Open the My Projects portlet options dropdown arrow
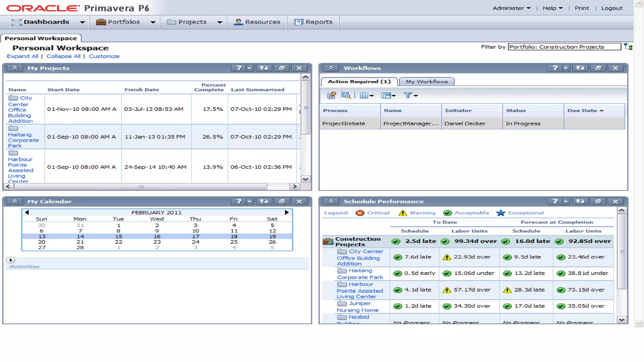 tap(250, 68)
